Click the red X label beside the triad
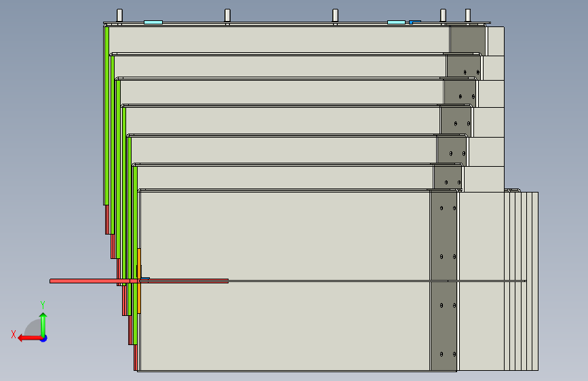The height and width of the screenshot is (381, 588). (14, 334)
